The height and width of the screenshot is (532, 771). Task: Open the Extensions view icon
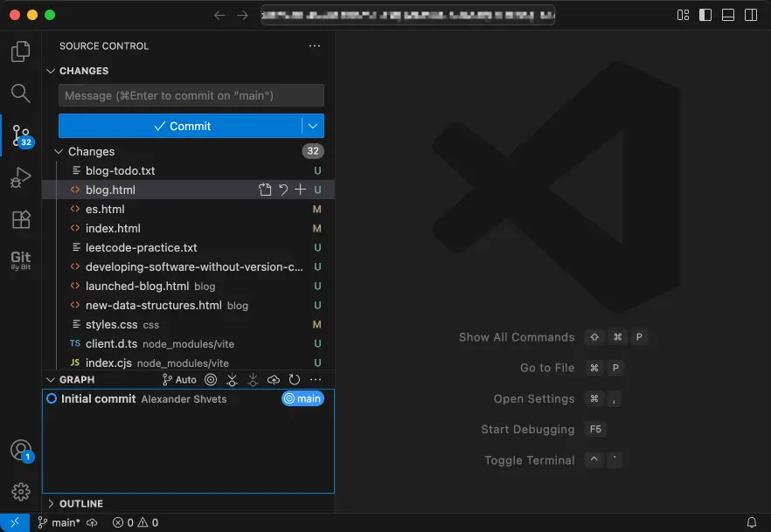pos(20,219)
